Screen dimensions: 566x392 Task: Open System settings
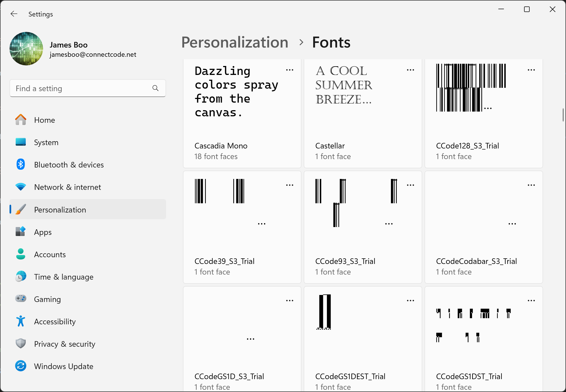click(x=88, y=142)
